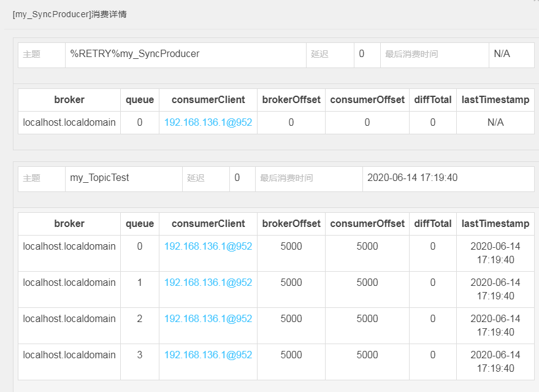Click lastTimestamp cell of queue 1 row
This screenshot has height=392, width=539.
pyautogui.click(x=495, y=289)
